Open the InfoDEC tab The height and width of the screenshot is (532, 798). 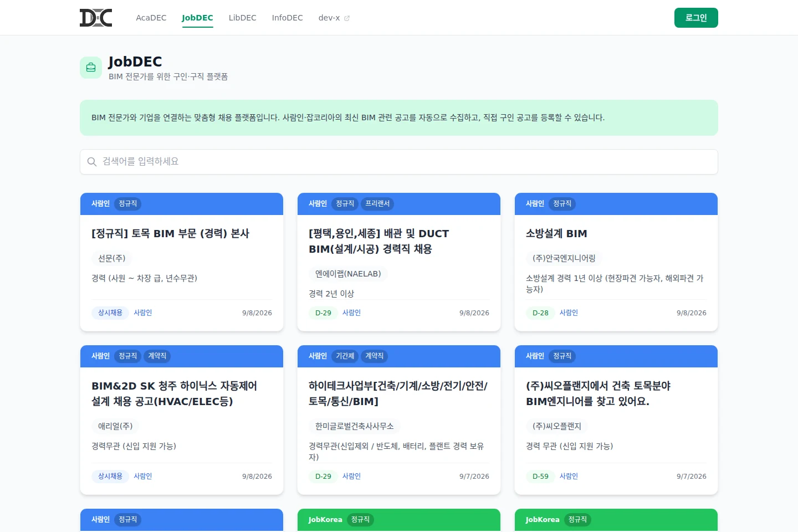point(287,18)
